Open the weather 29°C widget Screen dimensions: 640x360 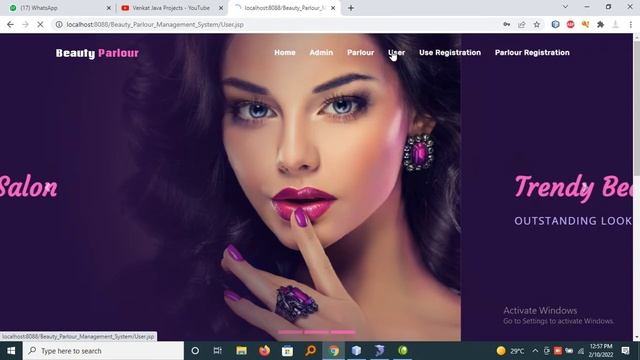(x=511, y=351)
